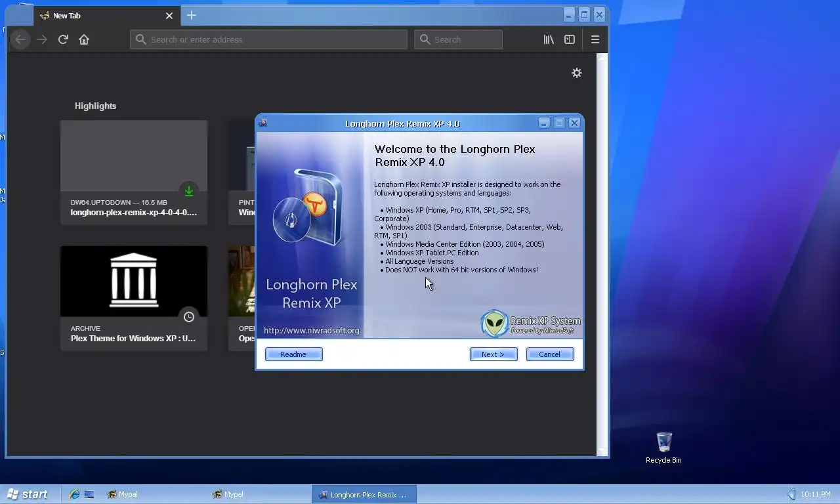Click the browser page vertical scrollbar
This screenshot has height=504, width=840.
pyautogui.click(x=602, y=255)
